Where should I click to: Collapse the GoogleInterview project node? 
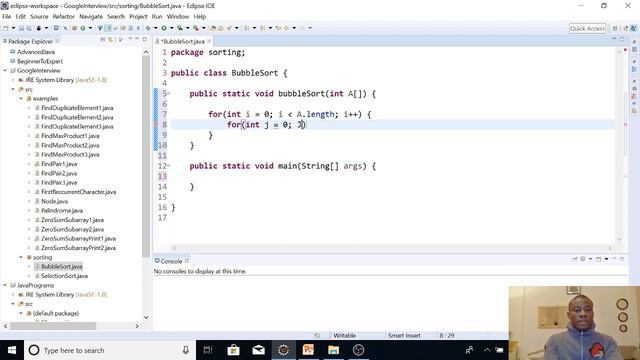[x=5, y=71]
